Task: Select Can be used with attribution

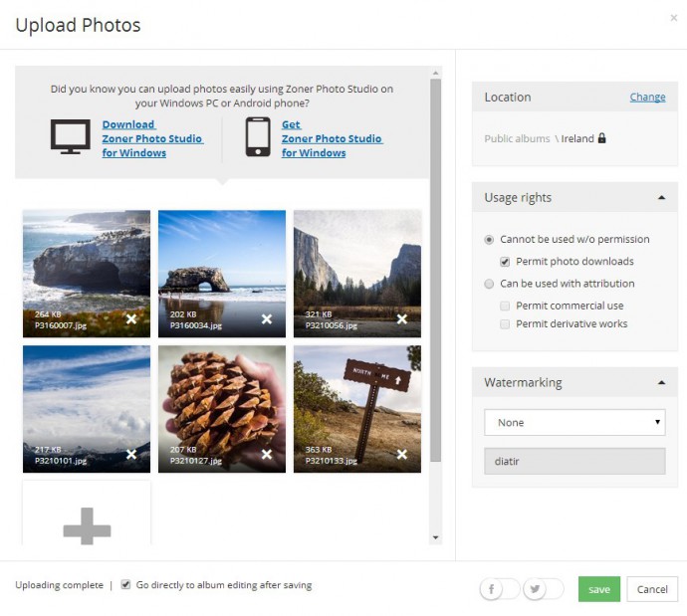Action: click(x=489, y=284)
